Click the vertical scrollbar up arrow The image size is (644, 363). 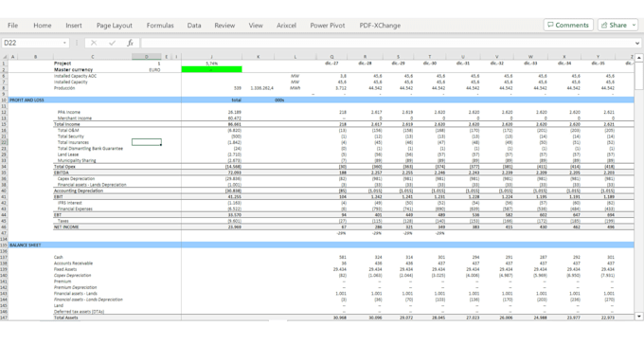tap(639, 58)
